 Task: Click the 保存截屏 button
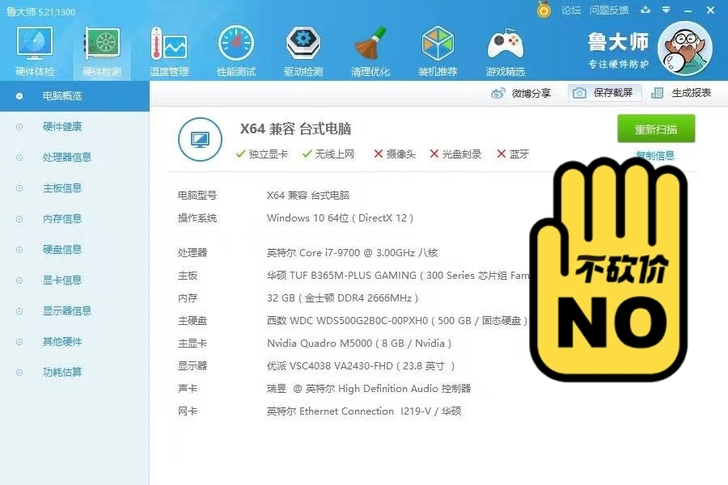click(x=604, y=93)
